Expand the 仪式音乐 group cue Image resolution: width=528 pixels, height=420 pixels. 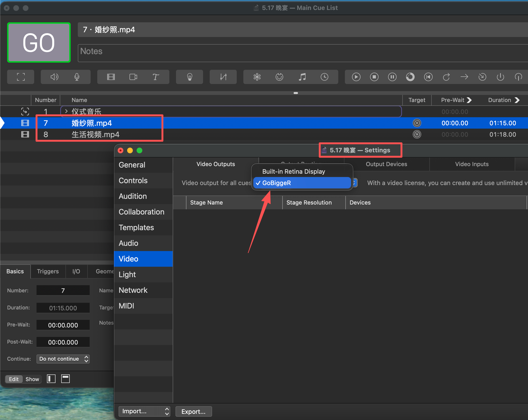click(66, 111)
